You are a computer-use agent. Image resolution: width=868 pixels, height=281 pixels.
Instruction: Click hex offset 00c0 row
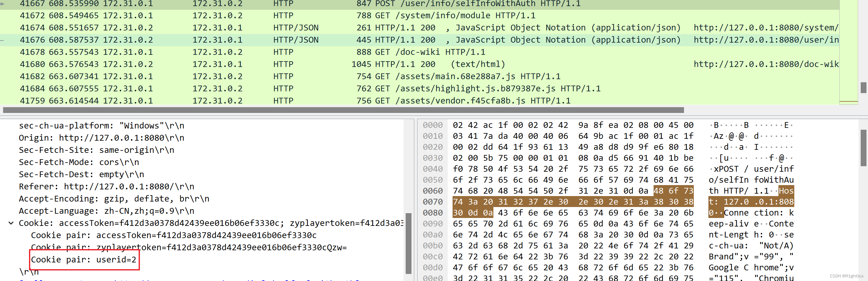tap(433, 257)
